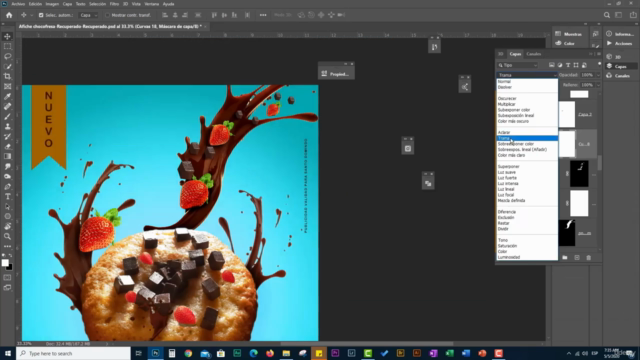Click the delete layer trash icon
Screen dimensions: 640x360
tap(589, 258)
